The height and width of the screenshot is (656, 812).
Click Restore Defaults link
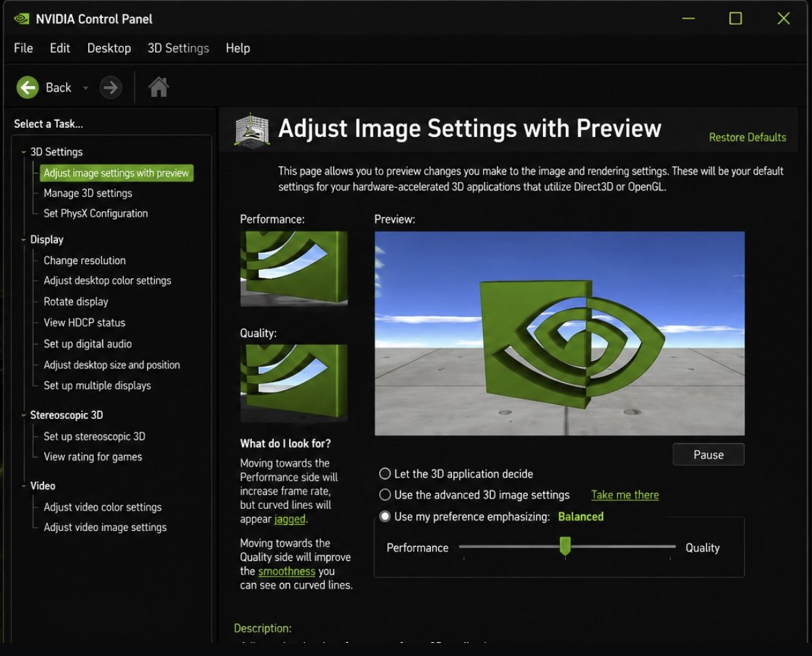[x=747, y=137]
